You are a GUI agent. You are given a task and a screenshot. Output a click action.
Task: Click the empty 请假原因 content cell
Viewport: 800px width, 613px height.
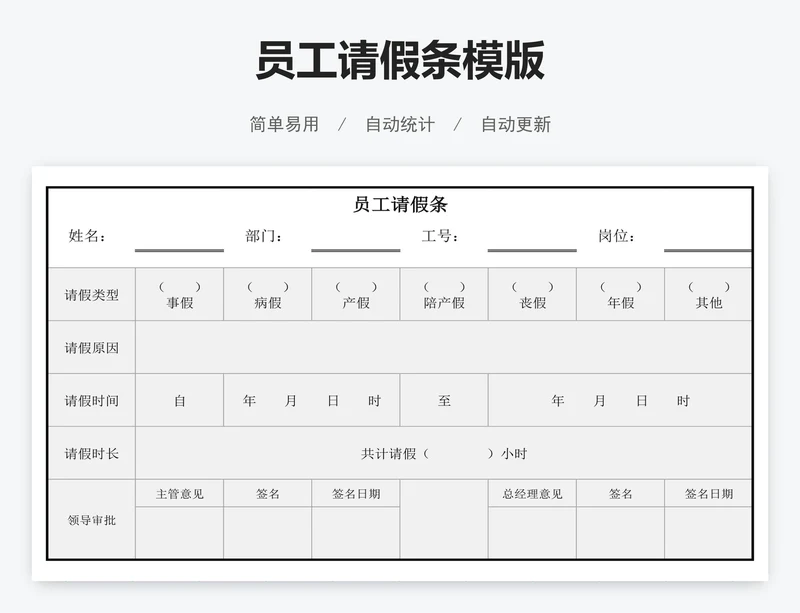click(443, 348)
